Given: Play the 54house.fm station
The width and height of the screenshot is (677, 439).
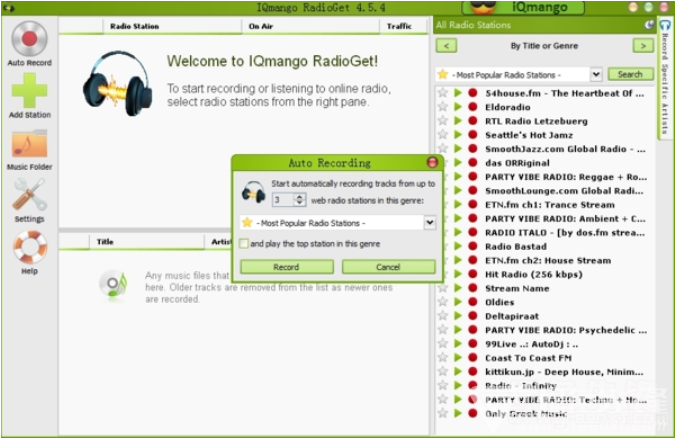Looking at the screenshot, I should point(458,93).
